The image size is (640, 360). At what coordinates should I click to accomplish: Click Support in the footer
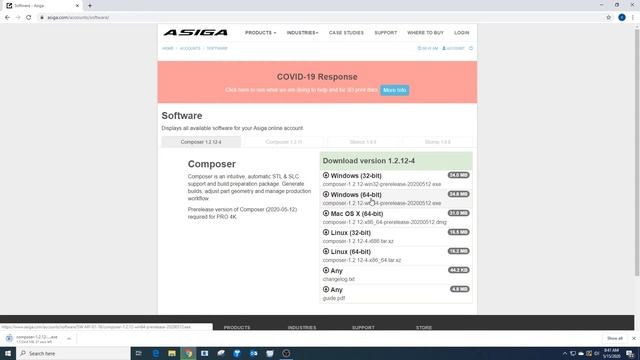click(363, 327)
